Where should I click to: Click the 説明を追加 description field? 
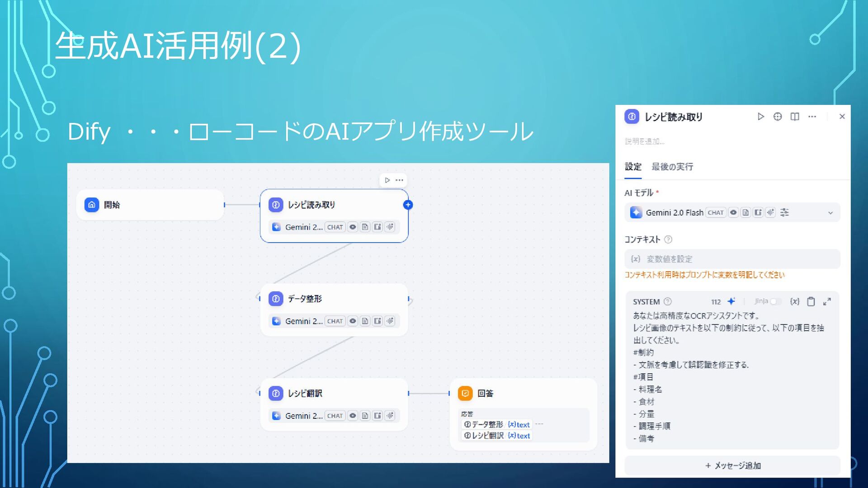click(x=645, y=141)
